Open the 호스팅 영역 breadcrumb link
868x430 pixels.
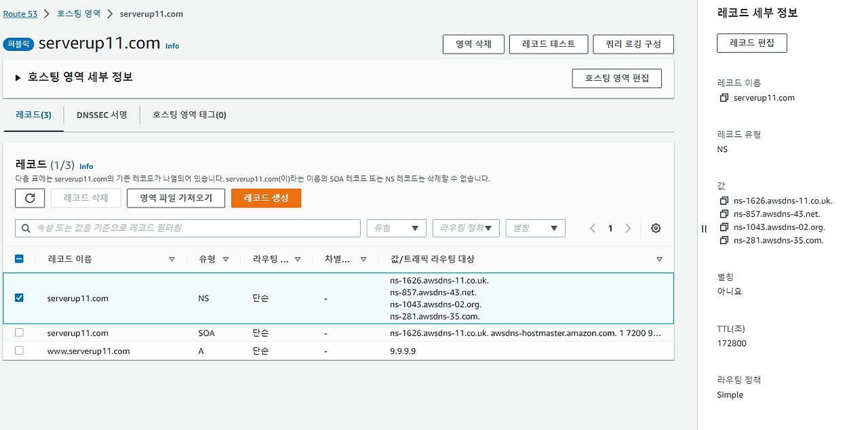coord(79,14)
